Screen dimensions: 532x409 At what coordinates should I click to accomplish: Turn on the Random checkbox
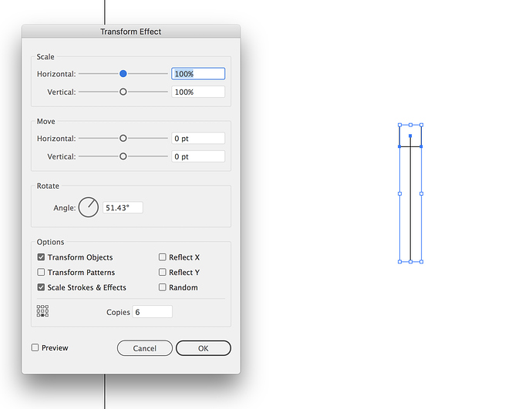click(x=163, y=287)
